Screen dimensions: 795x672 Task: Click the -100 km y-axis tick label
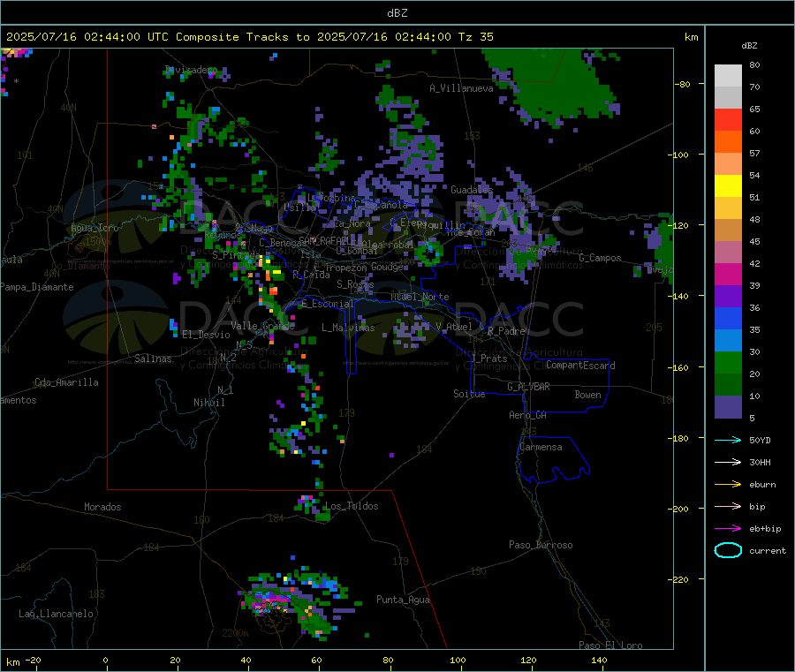[x=678, y=155]
